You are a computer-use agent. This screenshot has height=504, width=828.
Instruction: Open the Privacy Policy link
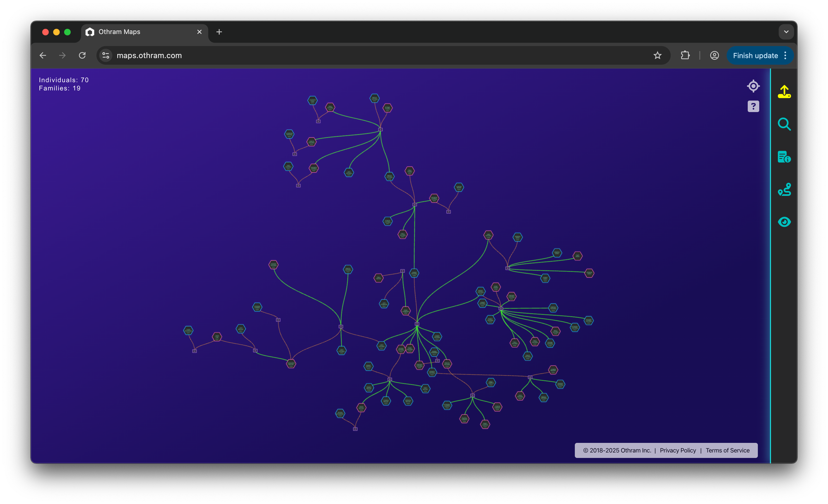[678, 450]
